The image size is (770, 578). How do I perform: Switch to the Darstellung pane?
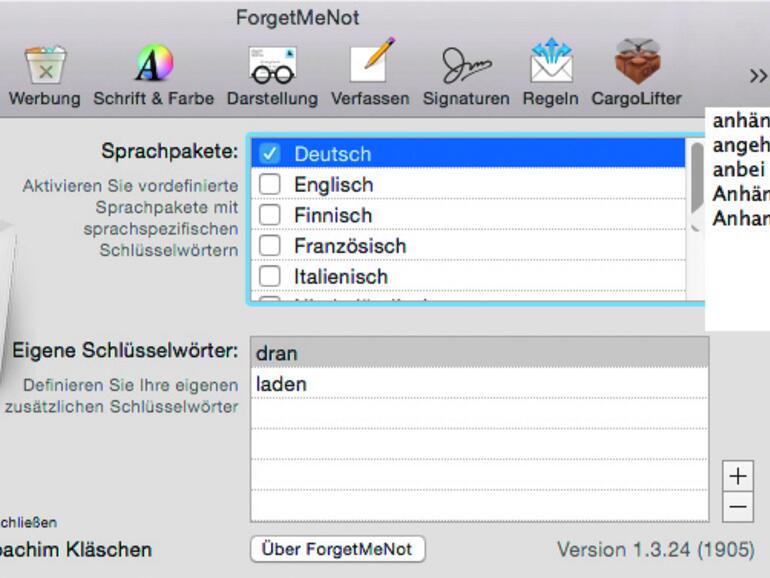tap(272, 73)
